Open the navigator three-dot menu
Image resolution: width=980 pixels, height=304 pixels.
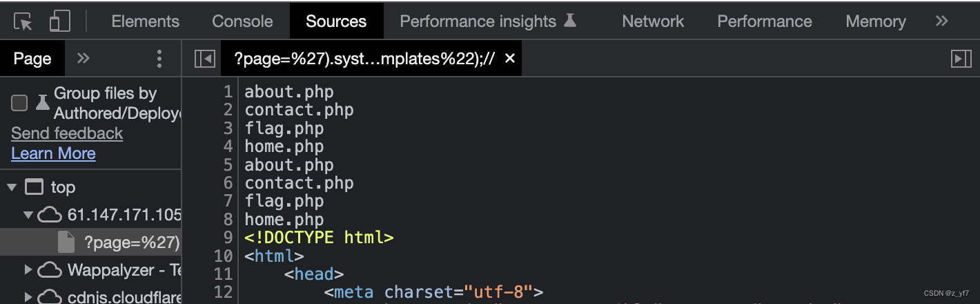159,59
